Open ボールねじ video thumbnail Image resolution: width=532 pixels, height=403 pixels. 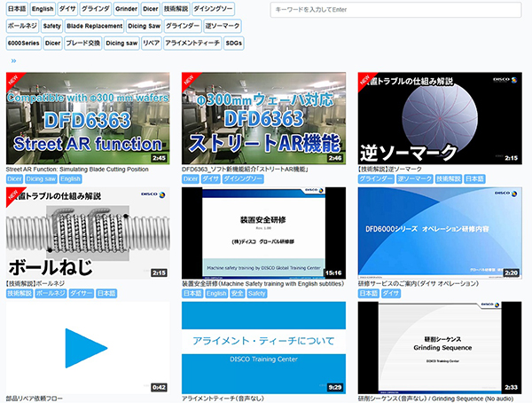coord(88,233)
